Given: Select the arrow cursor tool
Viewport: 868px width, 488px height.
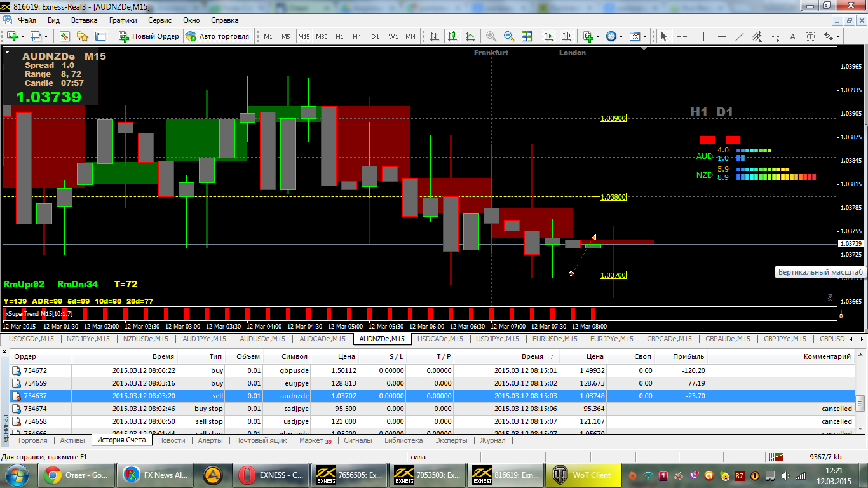Looking at the screenshot, I should (x=663, y=36).
